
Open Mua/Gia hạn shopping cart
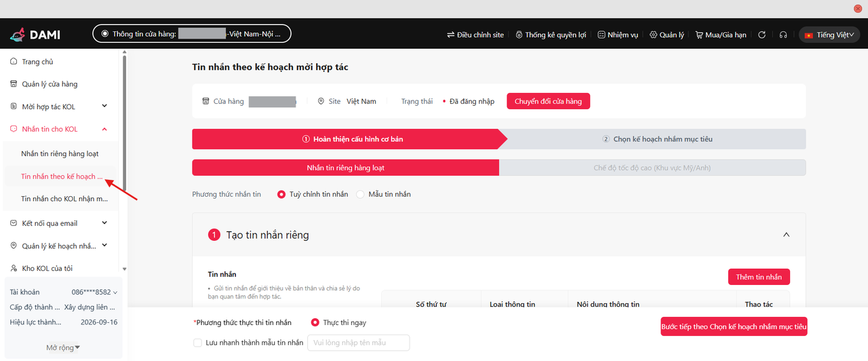(x=721, y=35)
